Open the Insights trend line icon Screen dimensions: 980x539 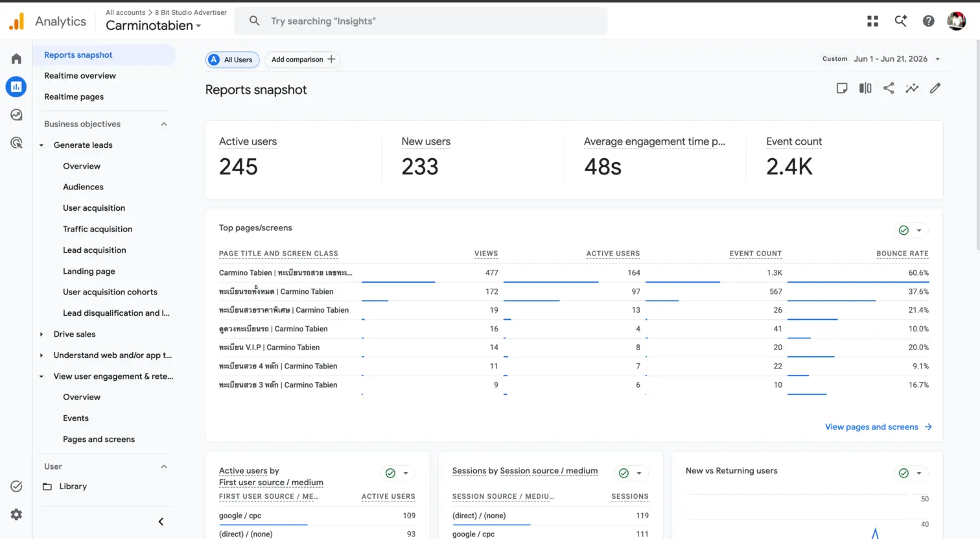click(912, 88)
